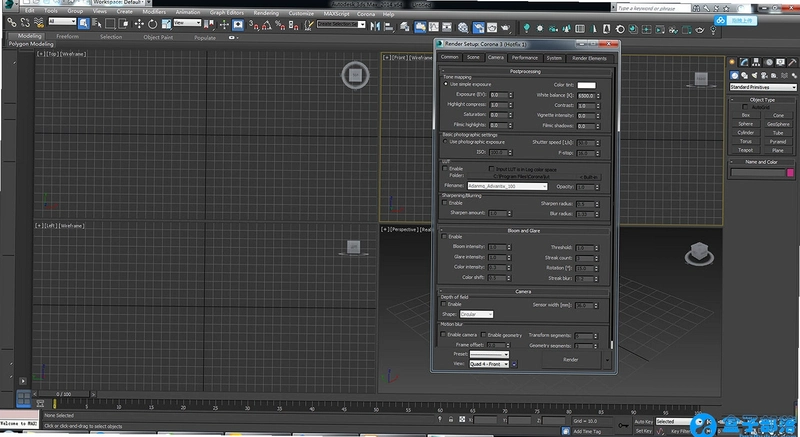Open the Standard Primitives category dropdown
This screenshot has width=800, height=437.
[x=763, y=87]
